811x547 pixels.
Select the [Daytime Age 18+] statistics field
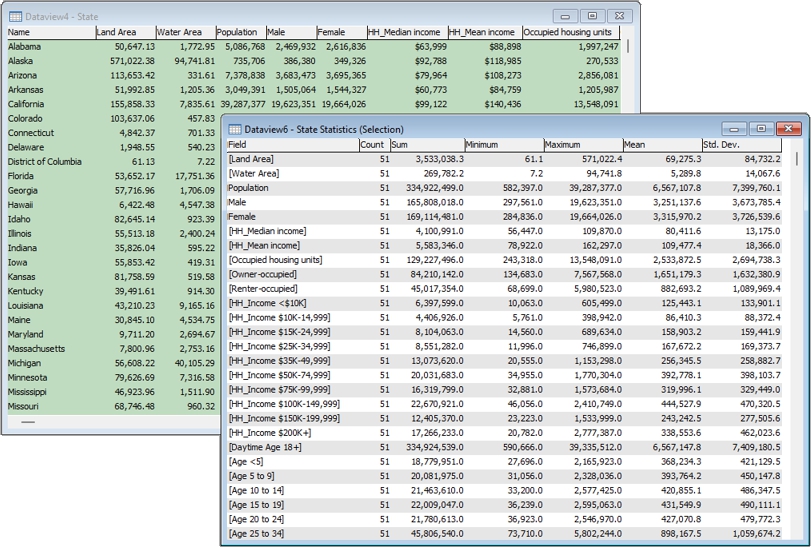click(265, 447)
